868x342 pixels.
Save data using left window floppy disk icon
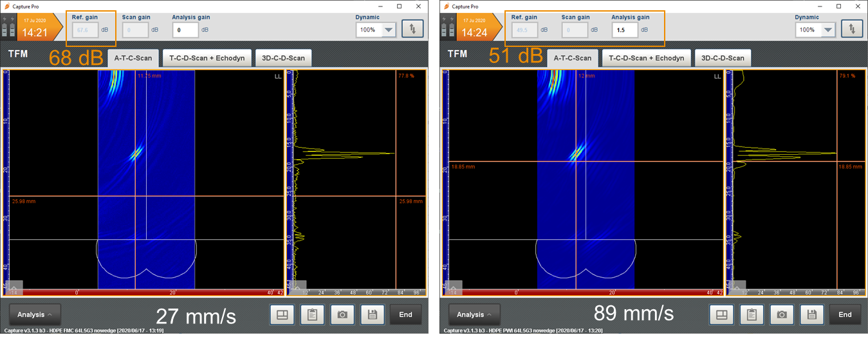pos(373,314)
